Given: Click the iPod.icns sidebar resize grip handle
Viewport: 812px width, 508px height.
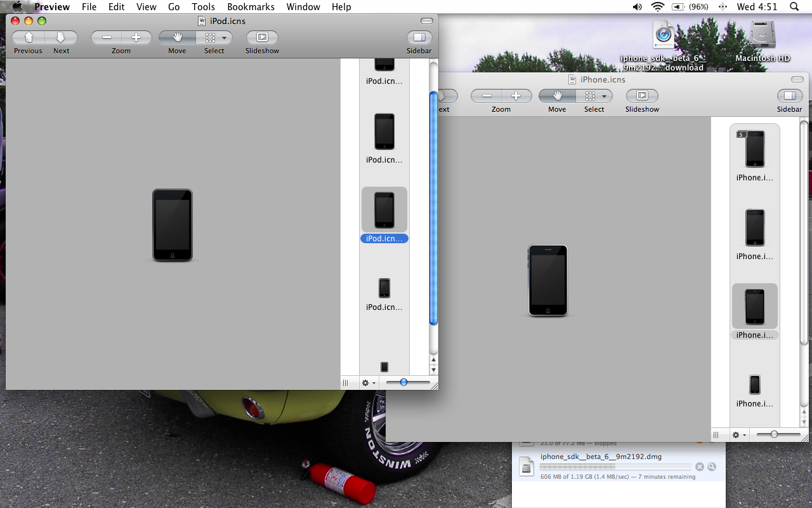Looking at the screenshot, I should (346, 383).
